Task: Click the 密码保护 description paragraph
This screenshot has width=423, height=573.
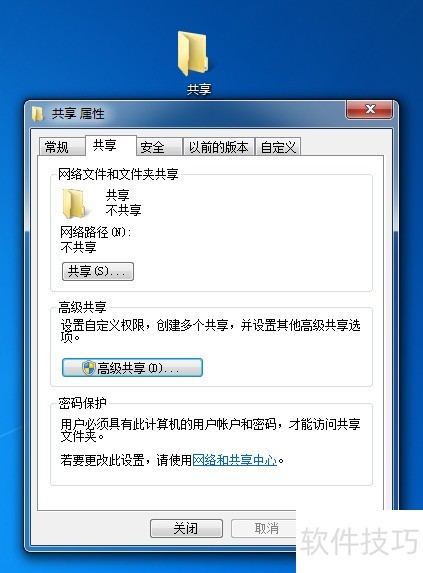Action: [210, 430]
